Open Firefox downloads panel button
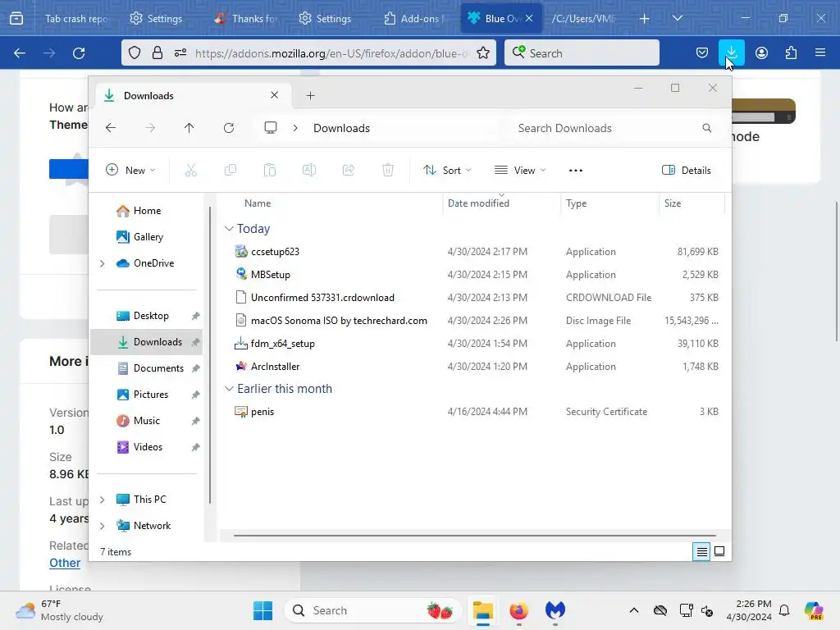Screen dimensions: 840x630 pyautogui.click(x=731, y=52)
